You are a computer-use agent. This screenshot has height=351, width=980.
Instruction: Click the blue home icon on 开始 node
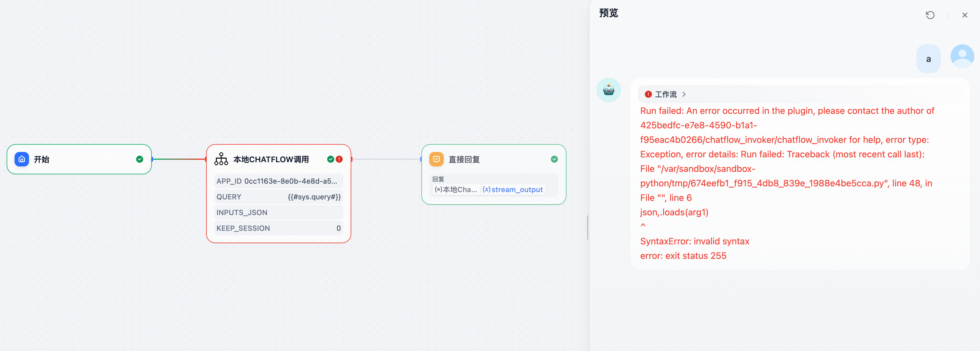(22, 159)
